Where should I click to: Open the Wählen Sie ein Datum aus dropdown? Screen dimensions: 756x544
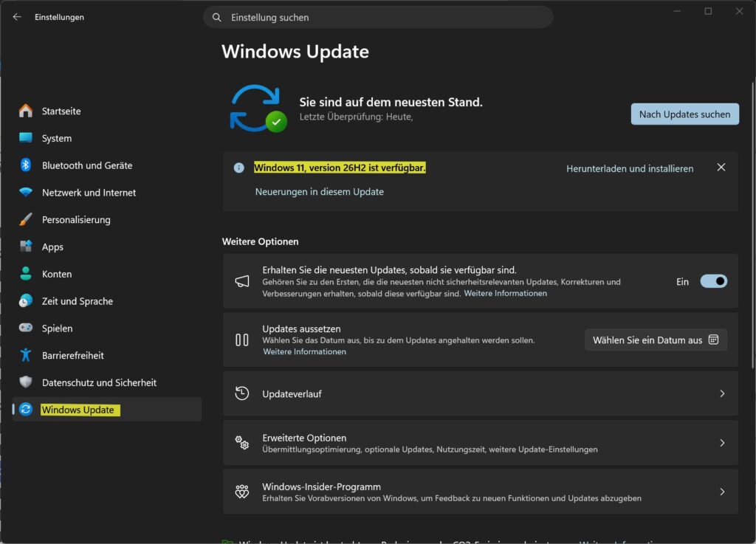click(x=656, y=340)
